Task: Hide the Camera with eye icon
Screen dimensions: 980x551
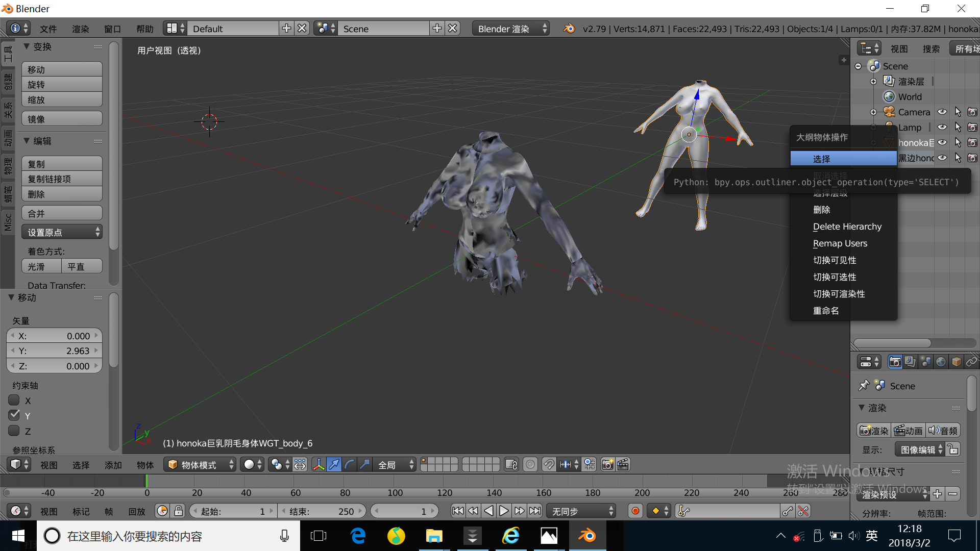Action: click(942, 112)
